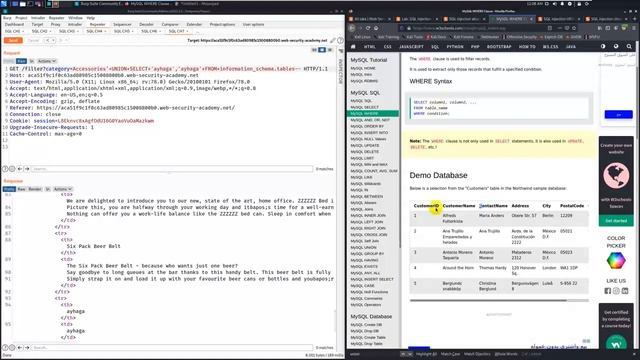This screenshot has width=640, height=360.
Task: Go to previous match in request search
Action: coord(20,169)
